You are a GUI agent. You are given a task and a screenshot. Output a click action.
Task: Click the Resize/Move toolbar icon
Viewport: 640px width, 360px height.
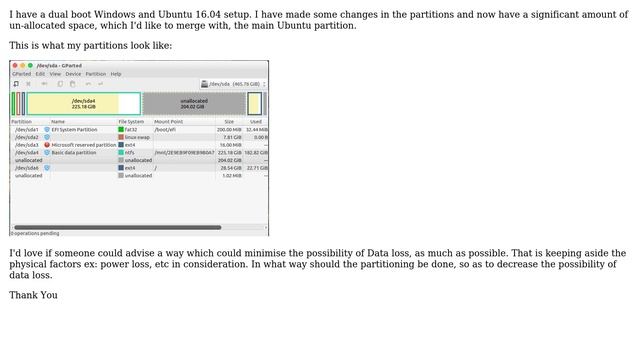pyautogui.click(x=44, y=84)
